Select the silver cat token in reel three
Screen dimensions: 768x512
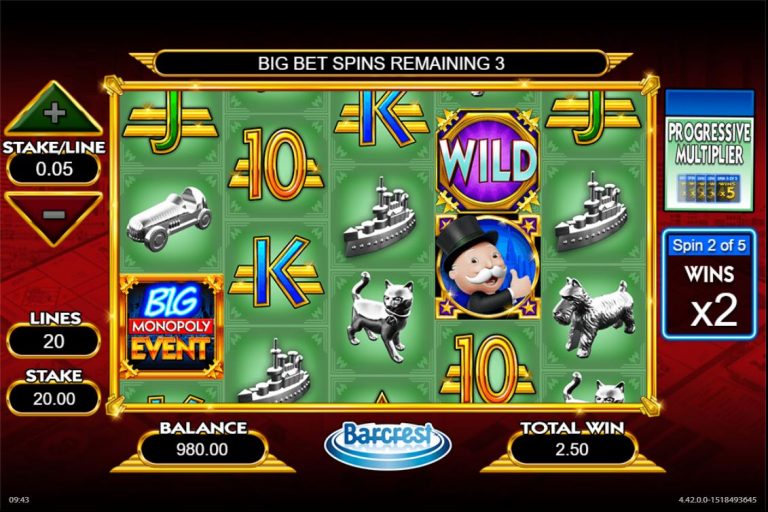click(x=379, y=317)
